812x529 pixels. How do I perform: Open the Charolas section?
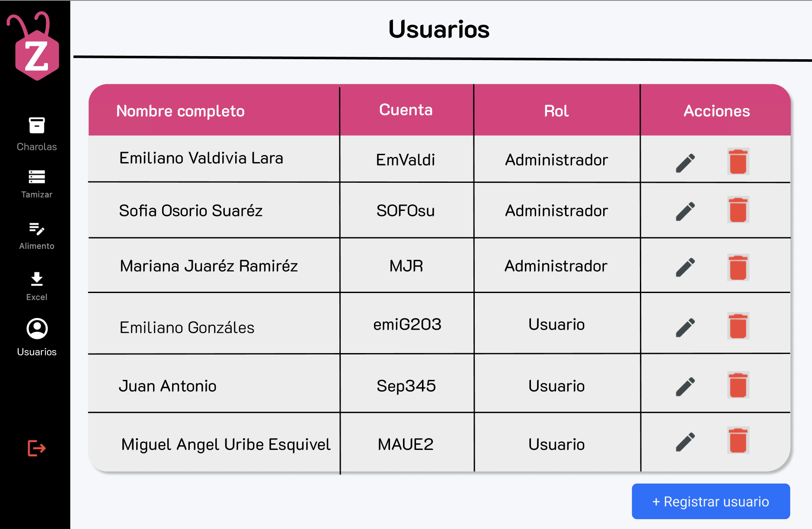[x=37, y=134]
